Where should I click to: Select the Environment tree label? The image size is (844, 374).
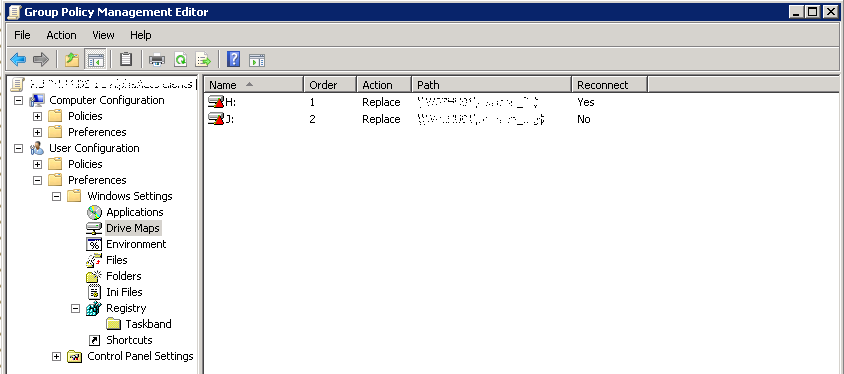pos(136,244)
